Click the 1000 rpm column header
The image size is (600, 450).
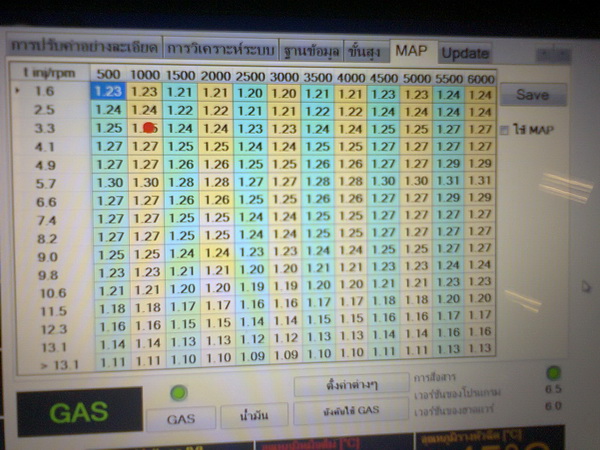click(145, 75)
